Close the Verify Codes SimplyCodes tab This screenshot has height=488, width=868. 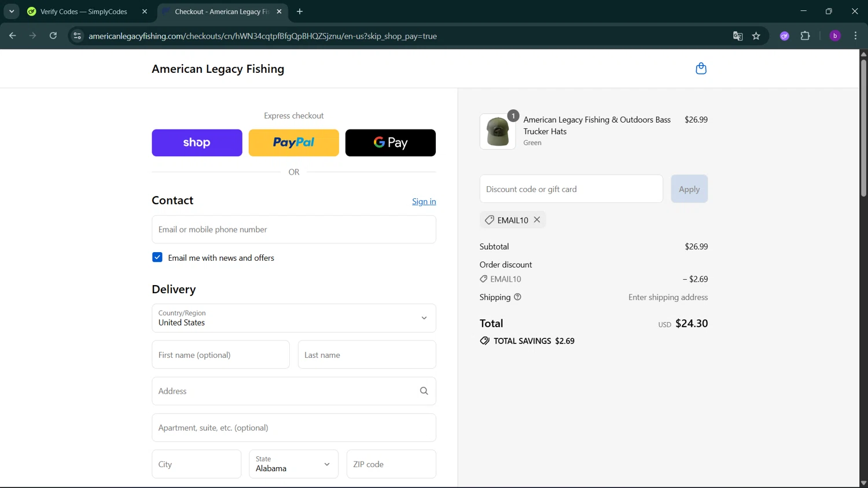145,12
